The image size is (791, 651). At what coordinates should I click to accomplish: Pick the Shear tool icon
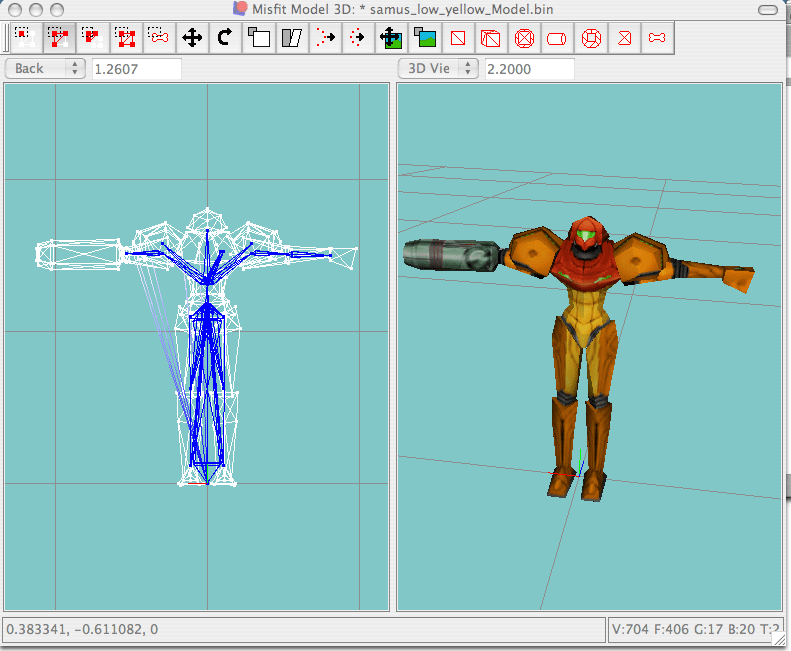(x=292, y=37)
